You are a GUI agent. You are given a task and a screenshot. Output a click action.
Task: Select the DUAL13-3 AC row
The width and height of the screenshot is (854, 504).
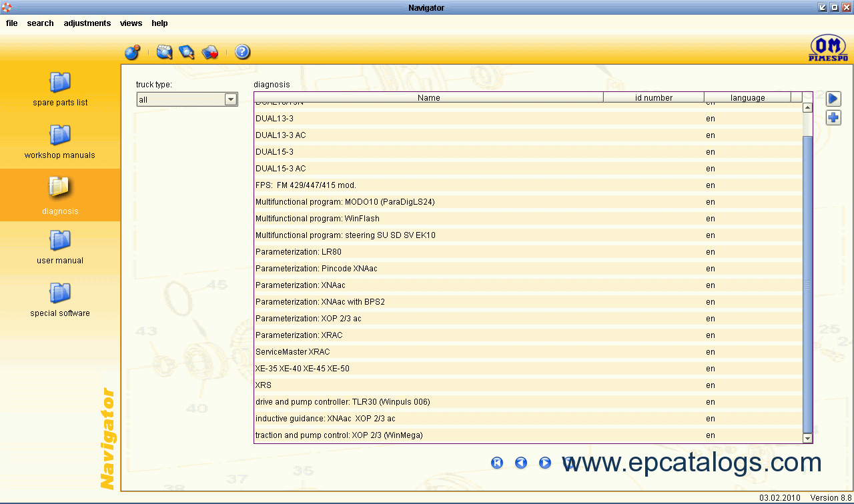click(x=528, y=135)
